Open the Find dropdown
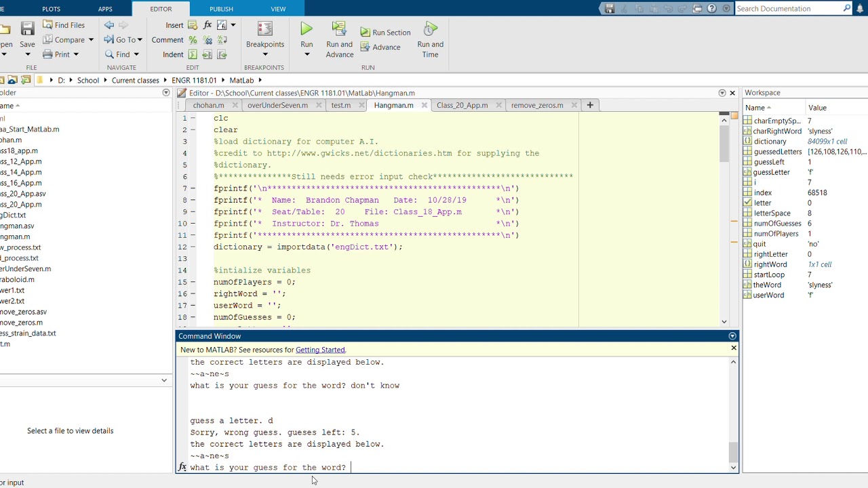Screen dimensions: 868x488 tap(136, 55)
